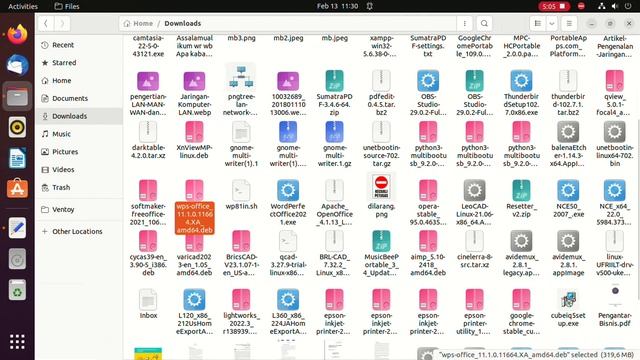Open the path options three-dot menu
The height and width of the screenshot is (360, 640).
pyautogui.click(x=464, y=24)
